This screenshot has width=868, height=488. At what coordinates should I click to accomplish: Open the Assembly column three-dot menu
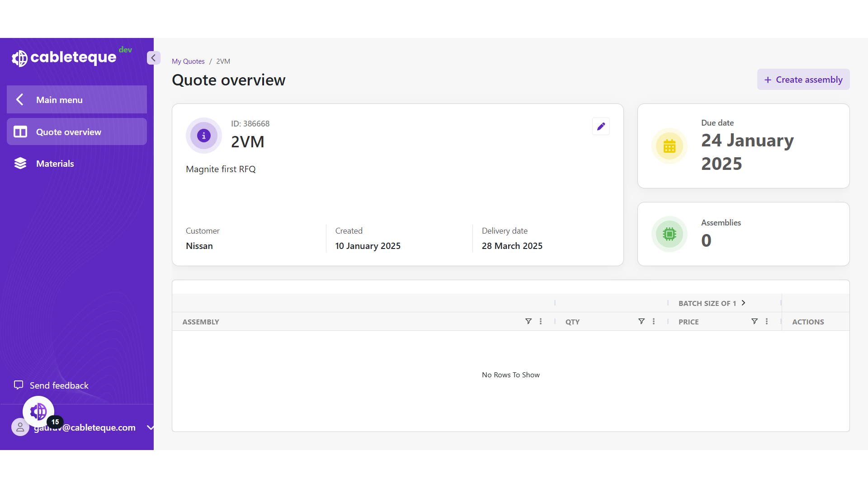tap(541, 321)
